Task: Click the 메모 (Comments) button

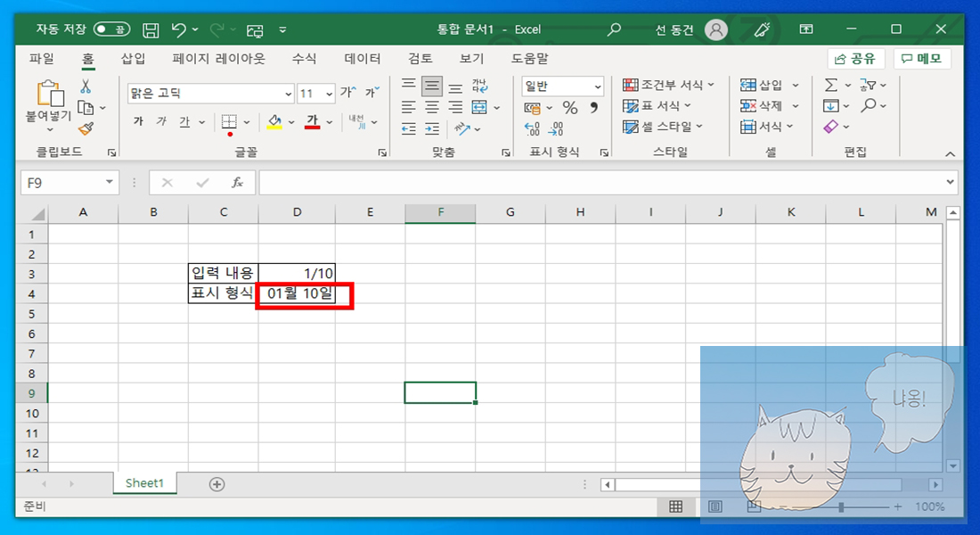Action: pyautogui.click(x=922, y=59)
